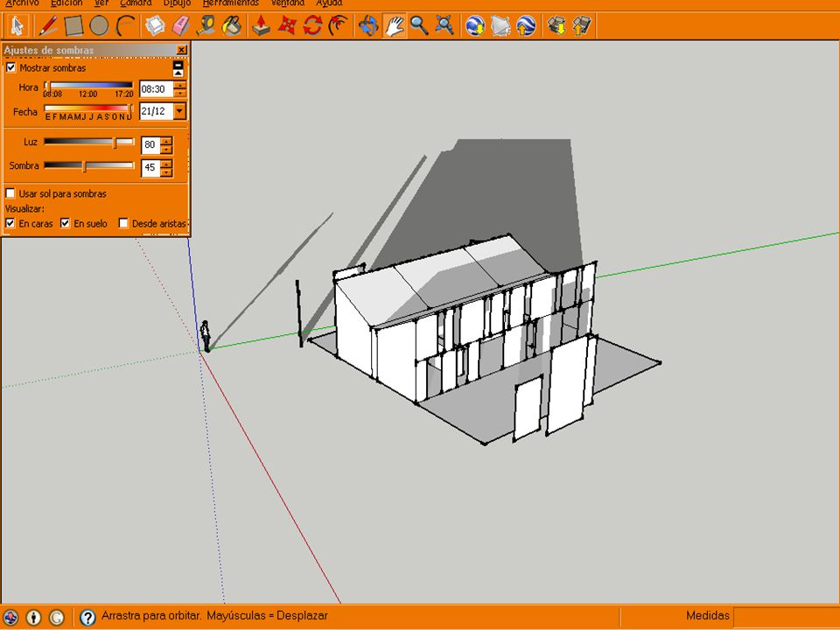Open the Dibujo menu

click(x=178, y=3)
